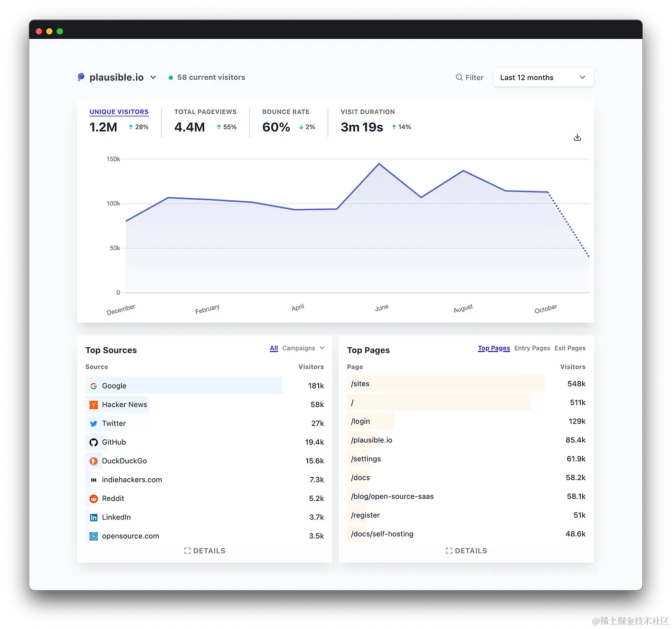Filter by the /docs page
The image size is (672, 629).
tap(360, 477)
